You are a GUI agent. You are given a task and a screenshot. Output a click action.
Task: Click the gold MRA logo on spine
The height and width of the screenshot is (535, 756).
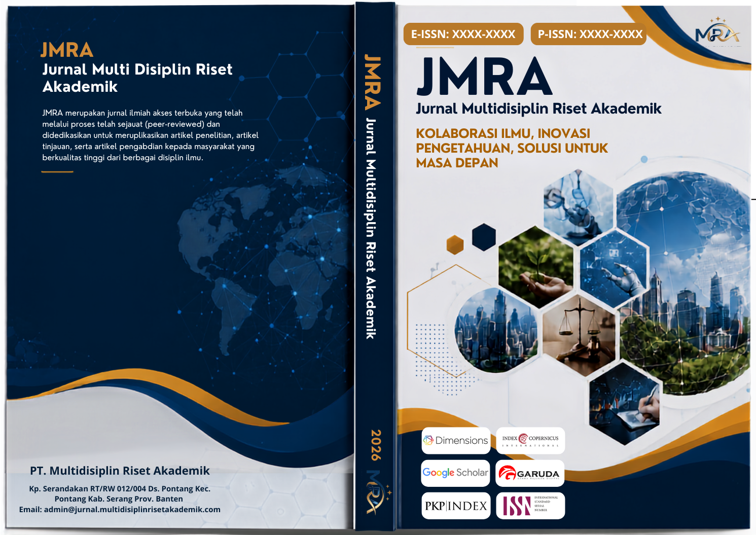click(x=377, y=492)
